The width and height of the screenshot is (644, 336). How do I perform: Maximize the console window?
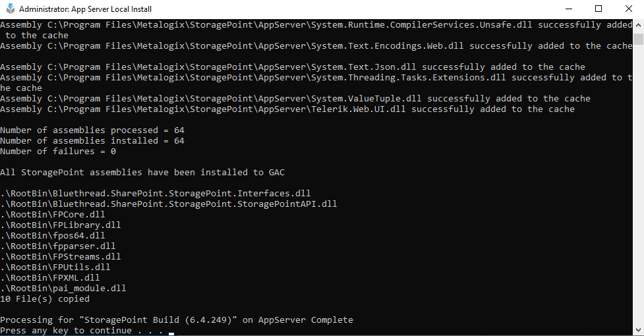(x=599, y=9)
